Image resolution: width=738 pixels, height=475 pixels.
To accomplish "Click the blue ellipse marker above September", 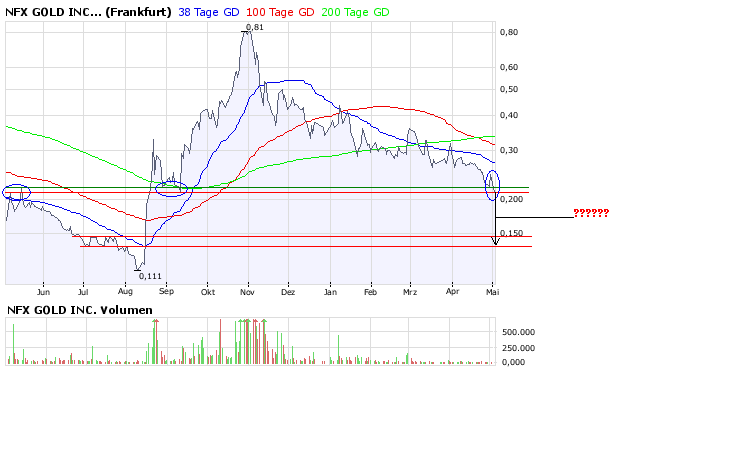I will [172, 188].
